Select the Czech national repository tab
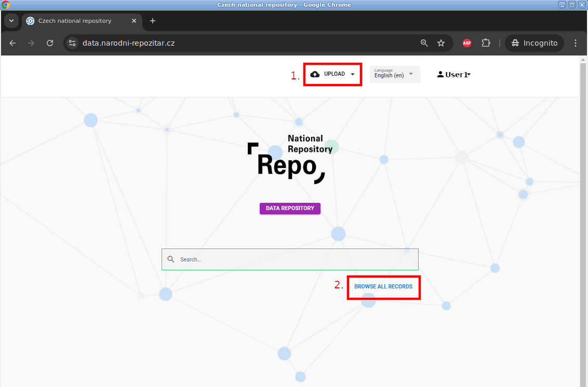588x387 pixels. (75, 21)
